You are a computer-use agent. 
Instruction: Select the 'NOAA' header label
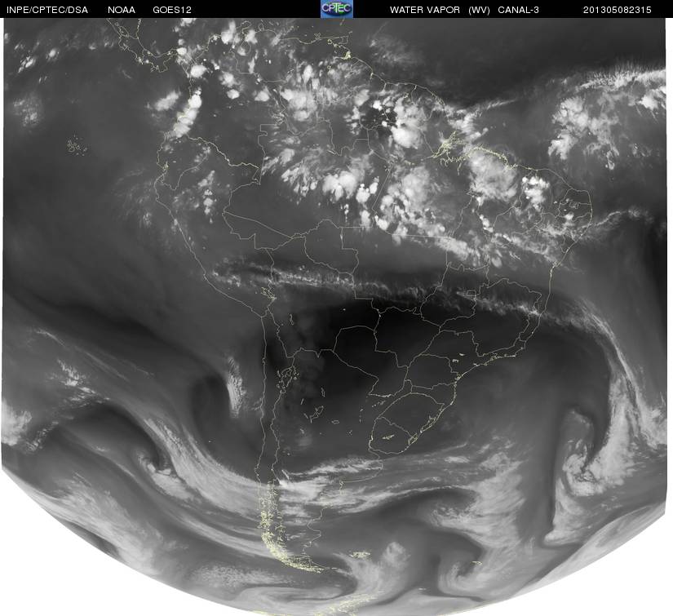[122, 10]
